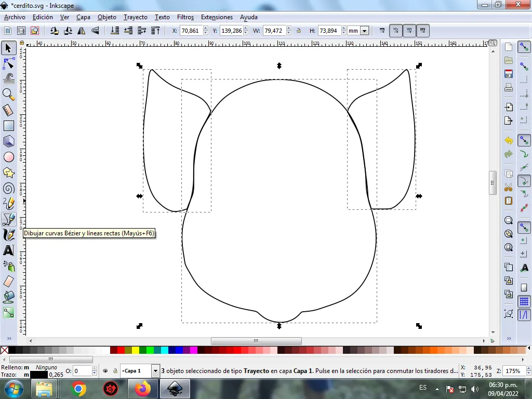Open File Explorer from taskbar
The image size is (532, 399).
pos(44,389)
